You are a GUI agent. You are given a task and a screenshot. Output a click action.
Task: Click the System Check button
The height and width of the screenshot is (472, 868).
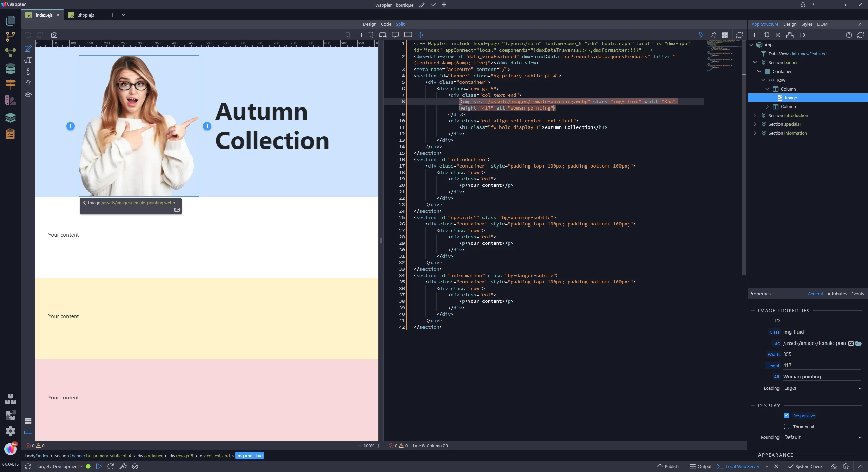click(805, 466)
